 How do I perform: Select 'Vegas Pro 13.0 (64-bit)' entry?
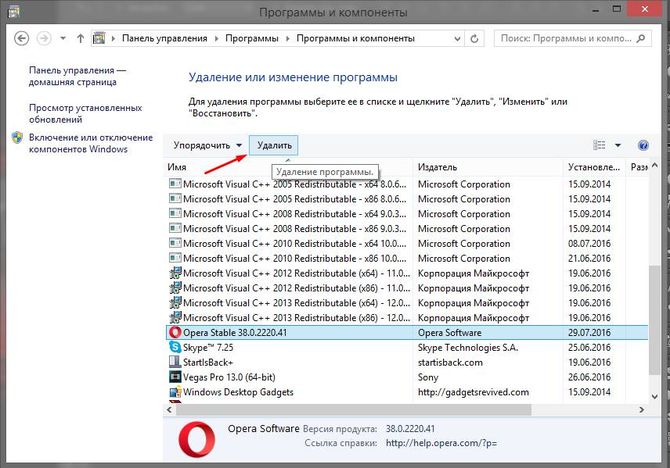(x=407, y=377)
